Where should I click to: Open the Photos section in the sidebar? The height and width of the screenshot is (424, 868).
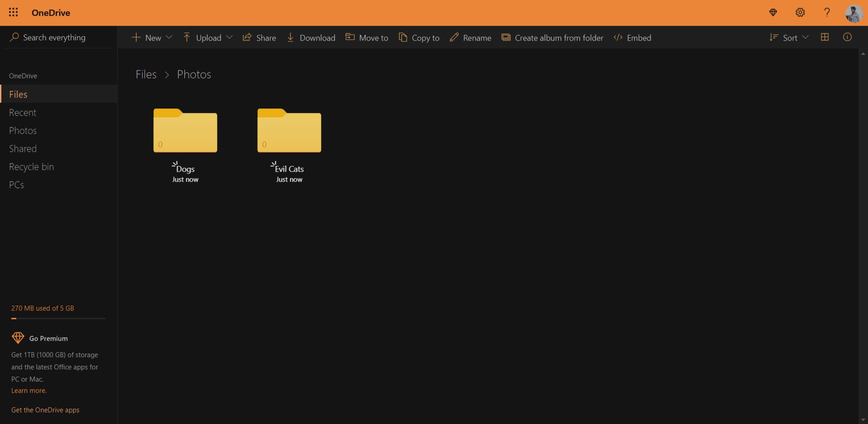point(23,130)
